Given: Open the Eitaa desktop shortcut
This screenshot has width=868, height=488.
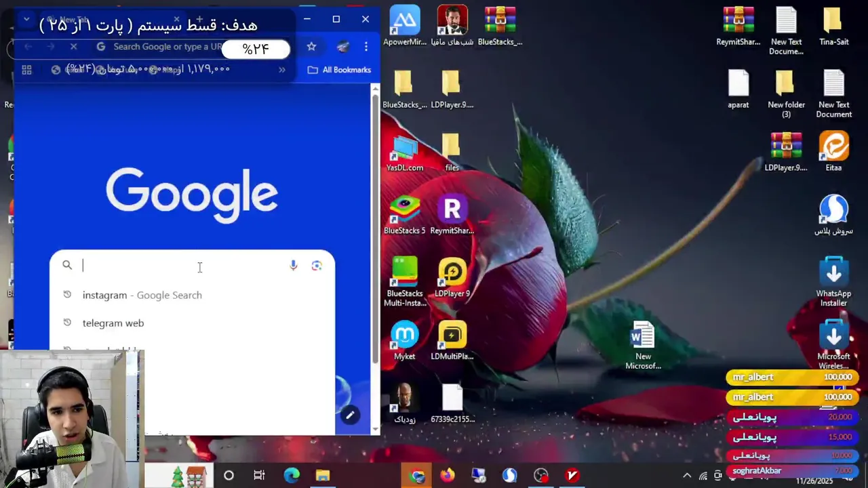Looking at the screenshot, I should pos(834,152).
